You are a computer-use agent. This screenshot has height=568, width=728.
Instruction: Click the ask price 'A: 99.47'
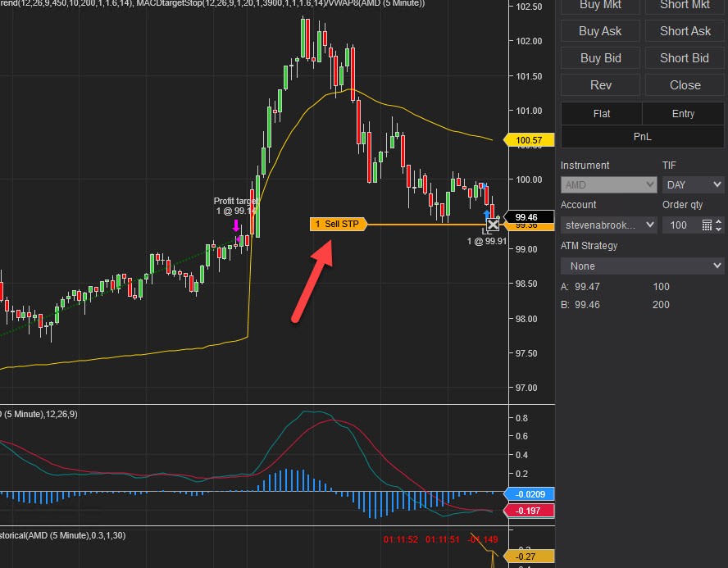click(x=580, y=287)
